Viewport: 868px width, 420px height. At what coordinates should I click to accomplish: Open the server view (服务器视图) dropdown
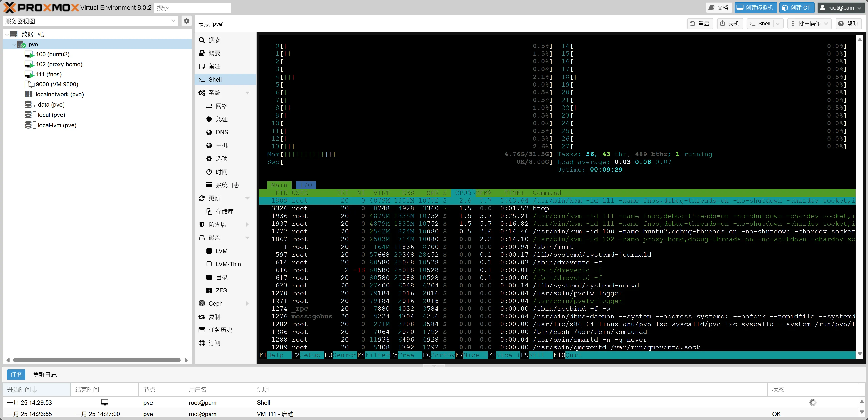point(90,21)
